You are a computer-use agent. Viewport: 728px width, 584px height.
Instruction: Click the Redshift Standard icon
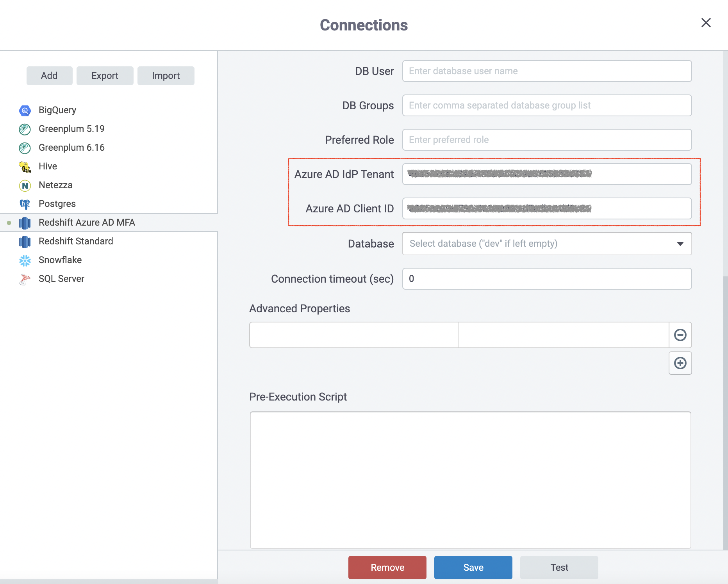tap(25, 242)
